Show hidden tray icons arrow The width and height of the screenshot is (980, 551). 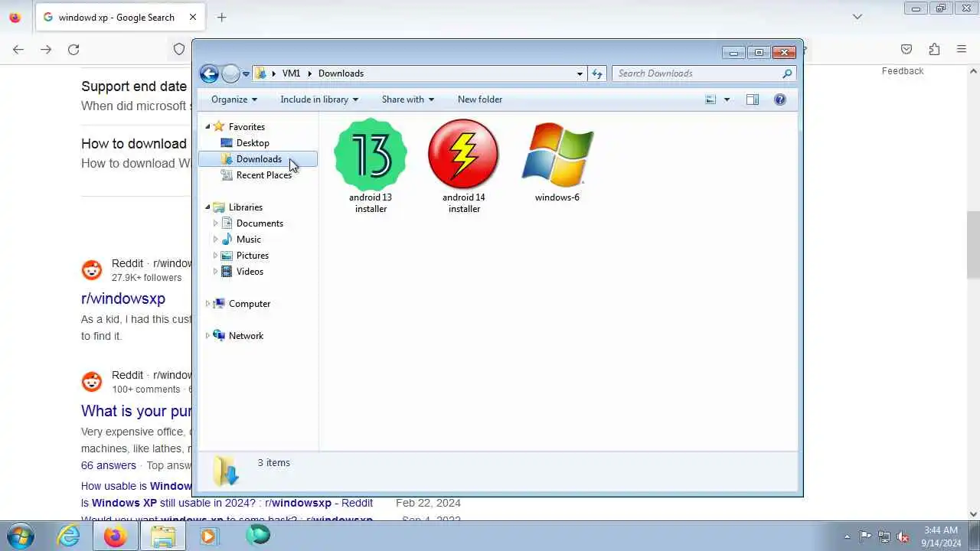847,537
